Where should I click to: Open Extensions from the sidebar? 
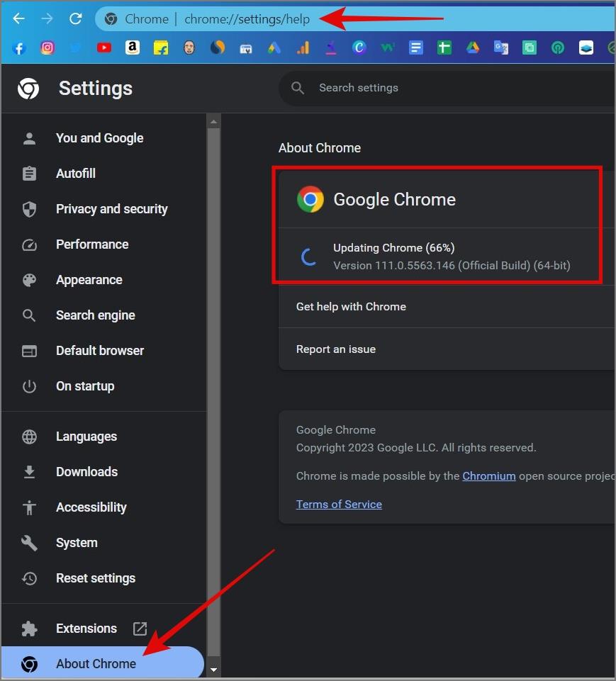pyautogui.click(x=103, y=629)
